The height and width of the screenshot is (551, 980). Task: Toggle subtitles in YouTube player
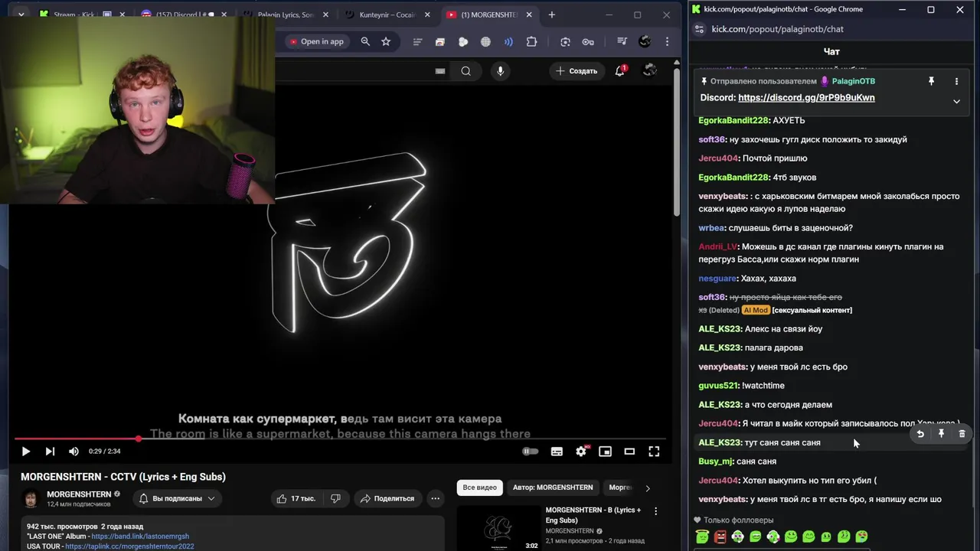coord(557,452)
